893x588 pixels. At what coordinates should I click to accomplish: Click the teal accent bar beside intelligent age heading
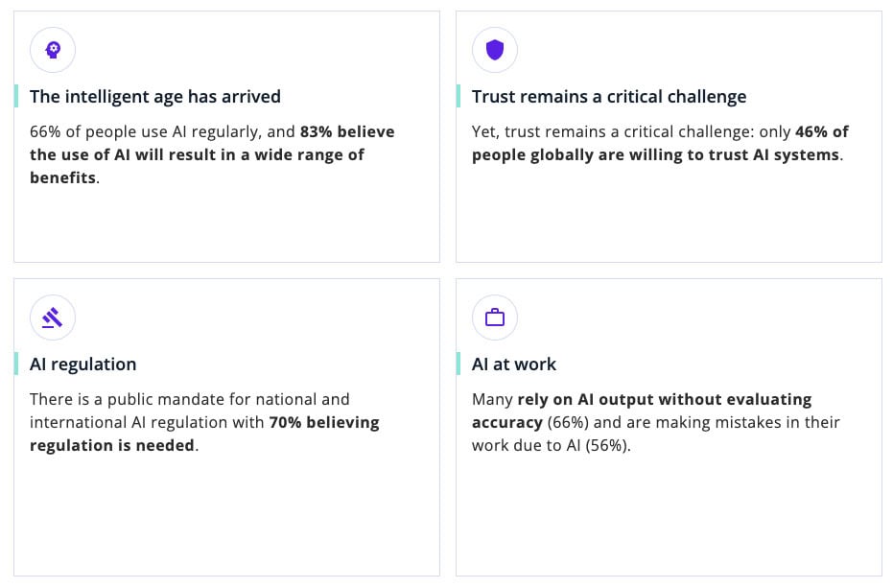click(16, 96)
